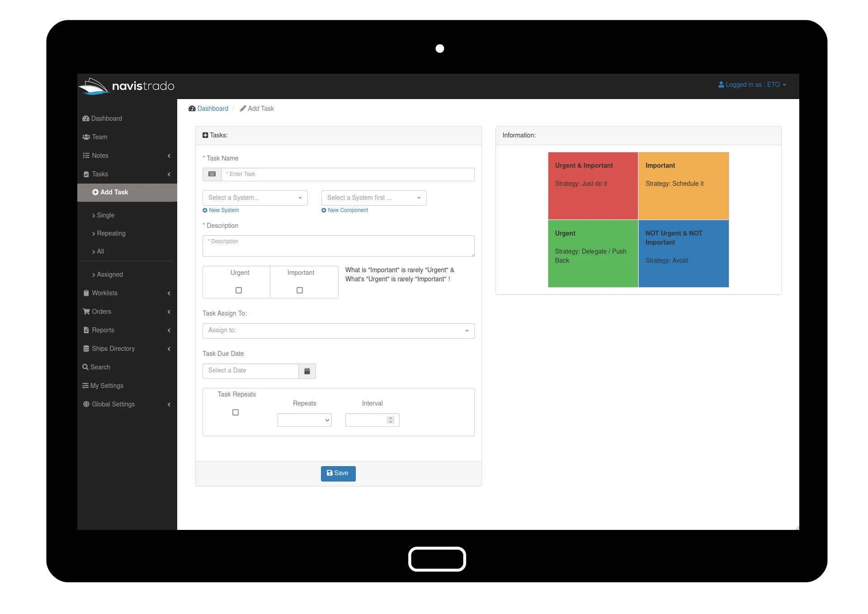Open the Repeats select box

tap(305, 420)
